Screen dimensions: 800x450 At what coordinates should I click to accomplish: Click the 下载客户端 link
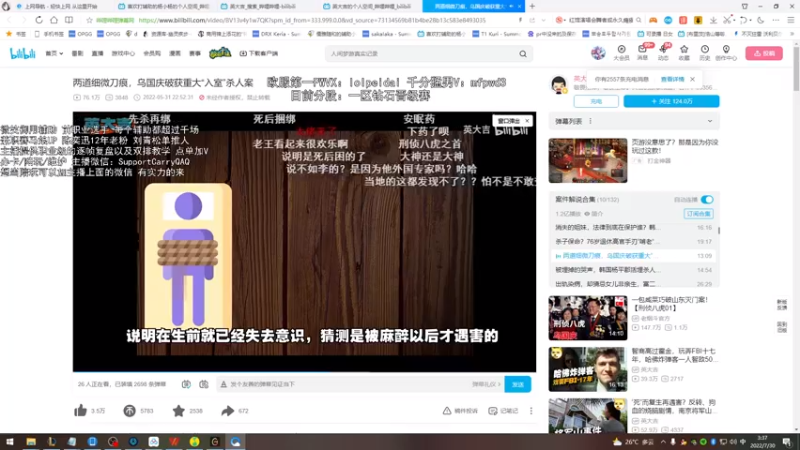click(259, 53)
